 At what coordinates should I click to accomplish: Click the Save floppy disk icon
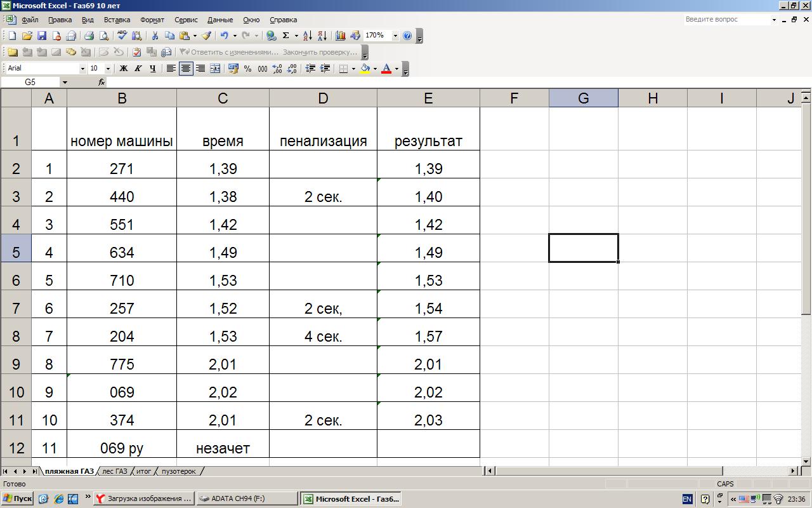(42, 36)
